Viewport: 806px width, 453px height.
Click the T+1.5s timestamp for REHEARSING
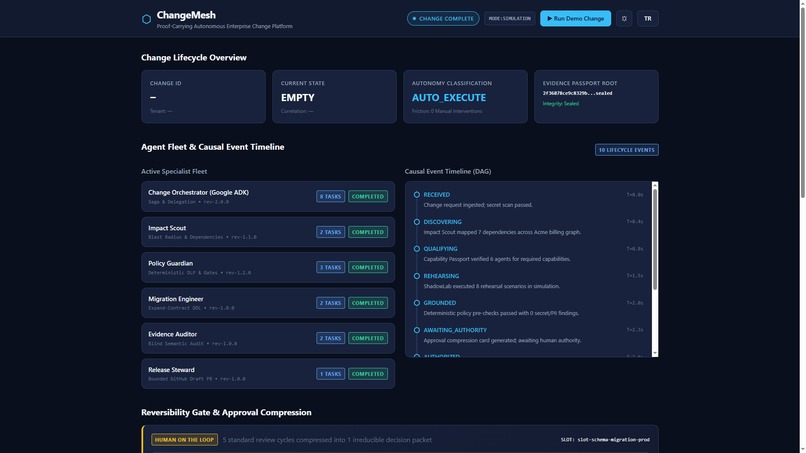(x=635, y=276)
